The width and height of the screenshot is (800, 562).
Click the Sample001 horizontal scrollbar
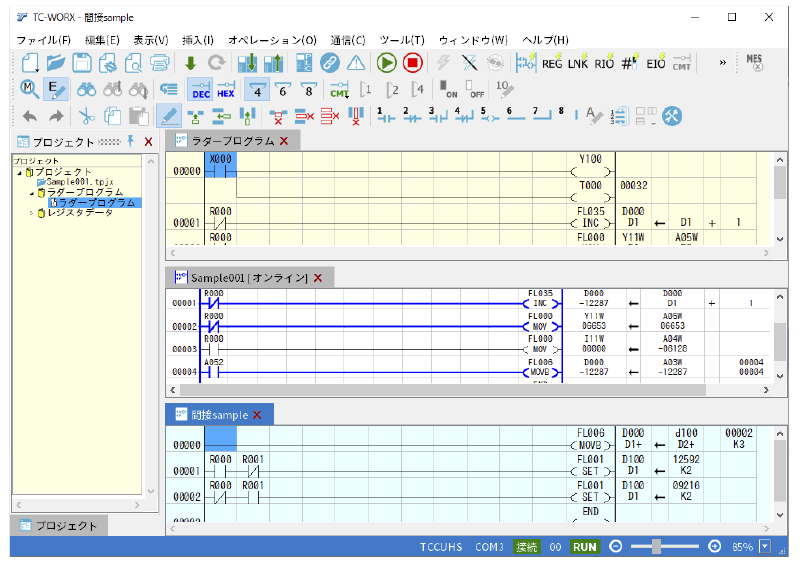coord(443,390)
